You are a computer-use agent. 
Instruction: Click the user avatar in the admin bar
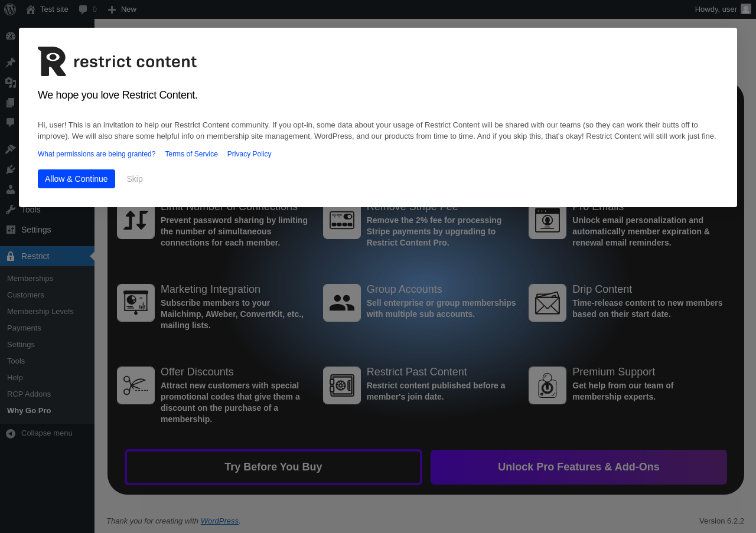tap(746, 9)
